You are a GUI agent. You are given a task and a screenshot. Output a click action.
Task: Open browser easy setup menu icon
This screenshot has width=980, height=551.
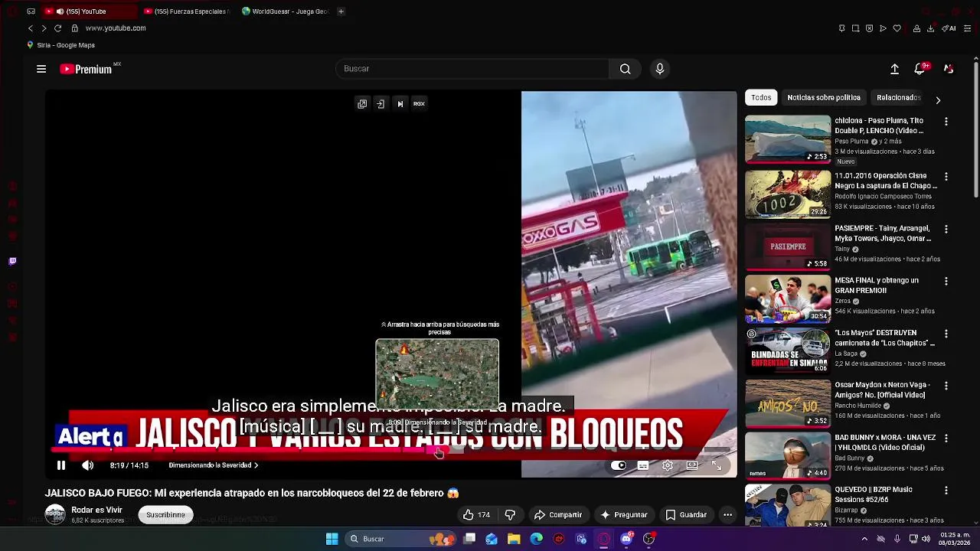pyautogui.click(x=968, y=28)
